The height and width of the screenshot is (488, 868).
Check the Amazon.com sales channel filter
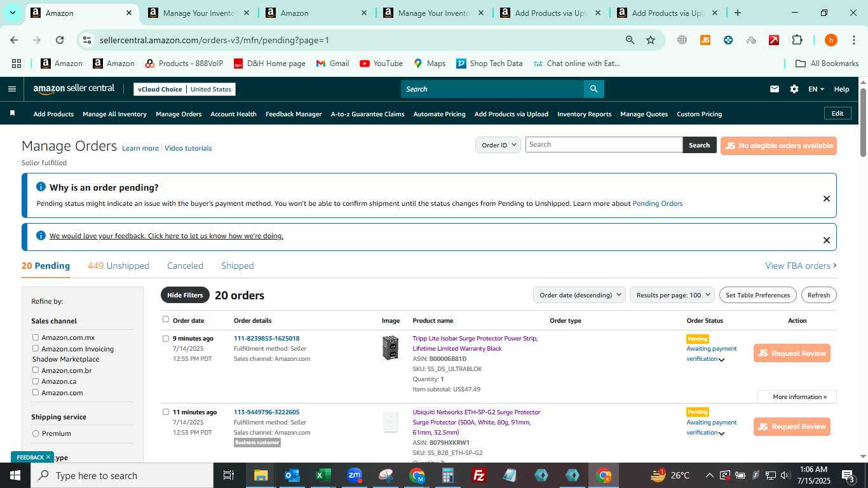(36, 392)
